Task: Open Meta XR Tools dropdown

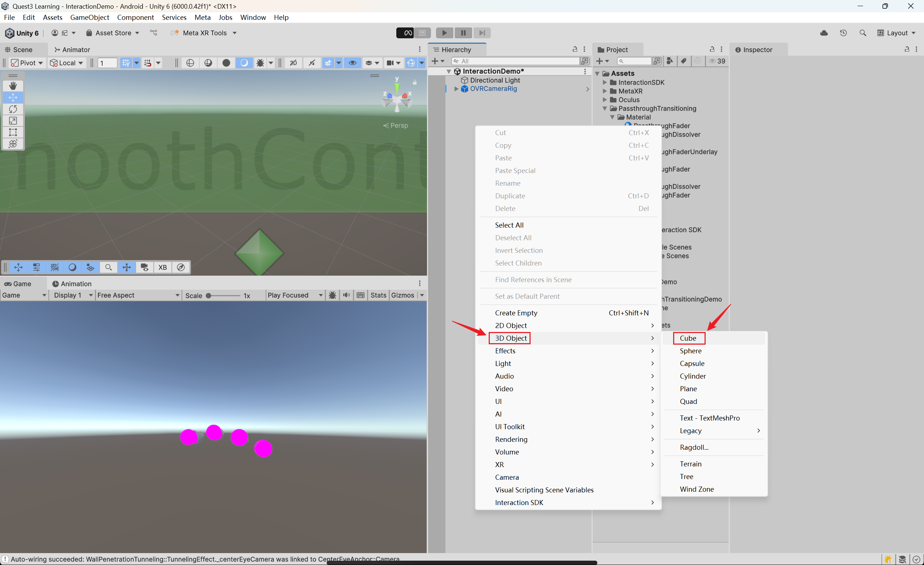Action: [204, 33]
